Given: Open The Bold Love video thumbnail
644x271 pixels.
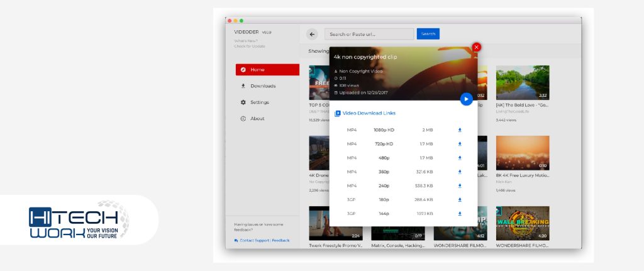Looking at the screenshot, I should (523, 82).
